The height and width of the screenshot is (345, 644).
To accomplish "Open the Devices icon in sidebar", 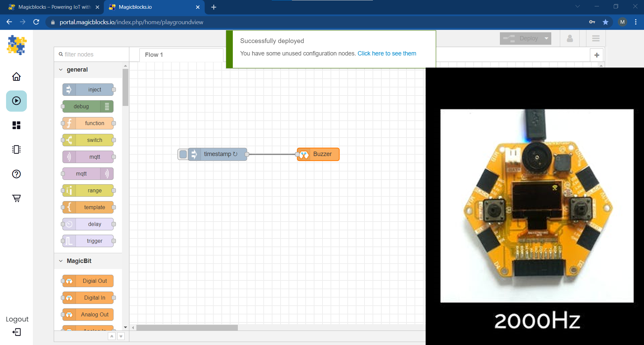I will click(16, 149).
